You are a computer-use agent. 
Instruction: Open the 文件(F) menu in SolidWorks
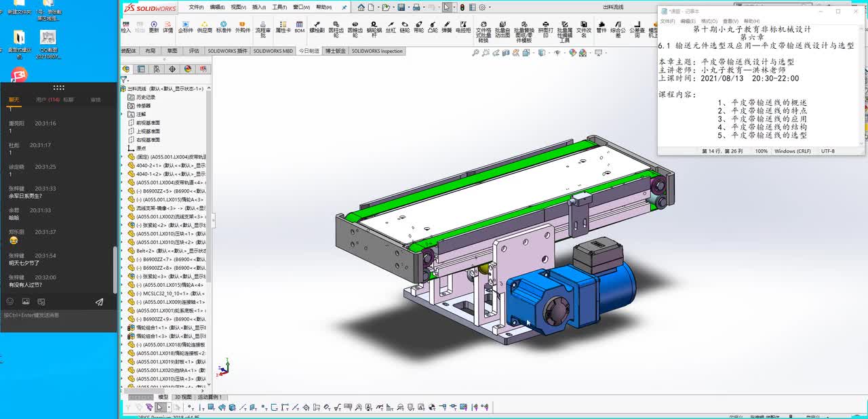pos(196,7)
